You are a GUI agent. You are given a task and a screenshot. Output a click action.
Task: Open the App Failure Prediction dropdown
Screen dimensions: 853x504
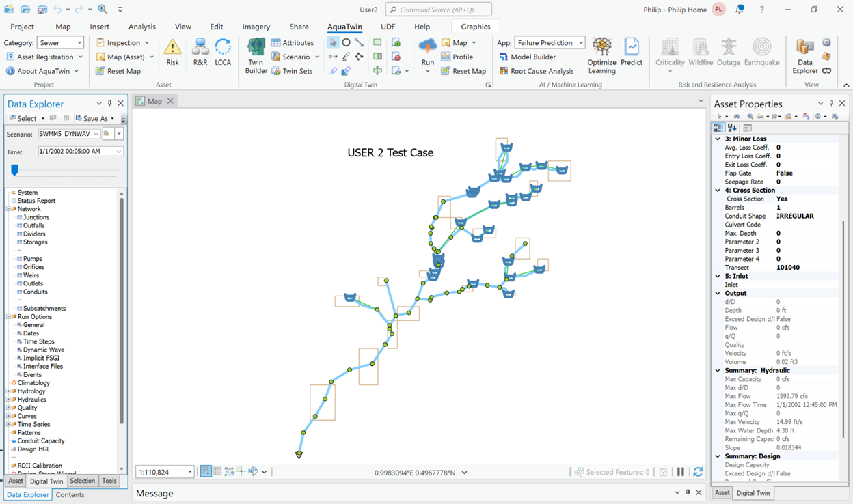click(x=550, y=42)
